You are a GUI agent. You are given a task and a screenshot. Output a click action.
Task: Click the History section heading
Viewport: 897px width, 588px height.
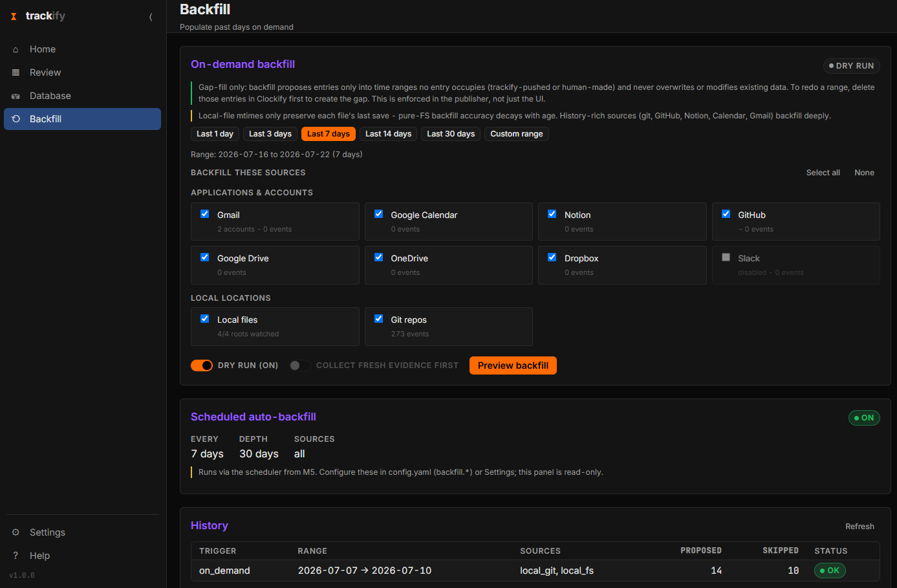click(210, 525)
